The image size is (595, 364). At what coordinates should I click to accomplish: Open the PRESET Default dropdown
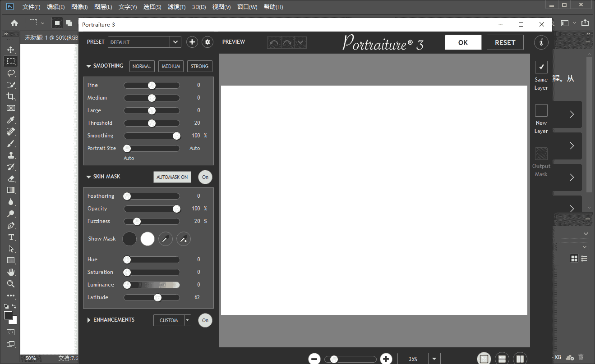pyautogui.click(x=175, y=42)
